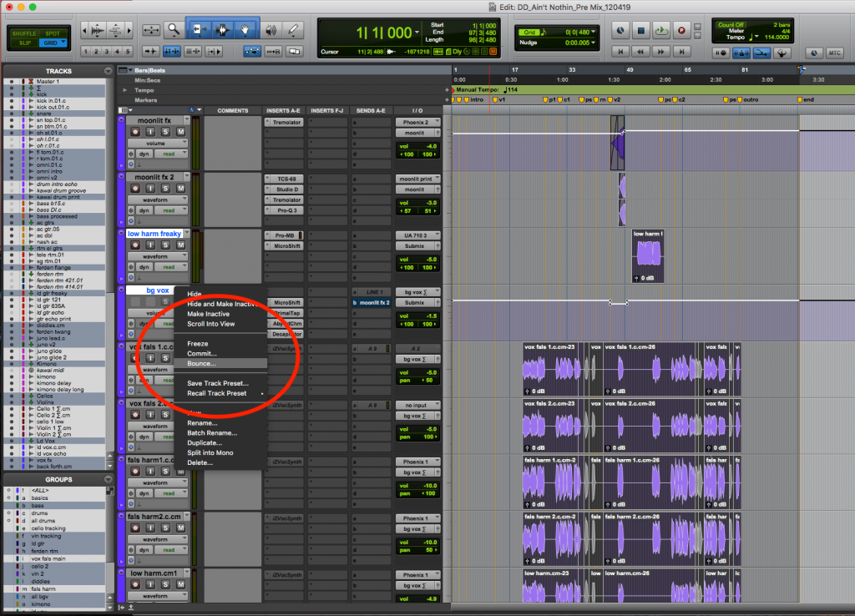Switch to Shuffle edit mode

point(24,33)
